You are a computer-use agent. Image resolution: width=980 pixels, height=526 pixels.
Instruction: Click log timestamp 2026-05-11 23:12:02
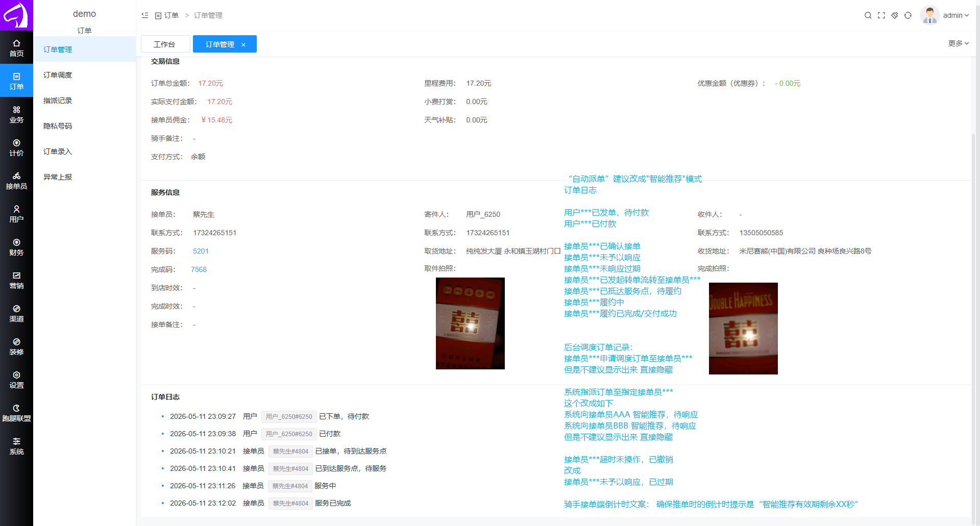[203, 503]
